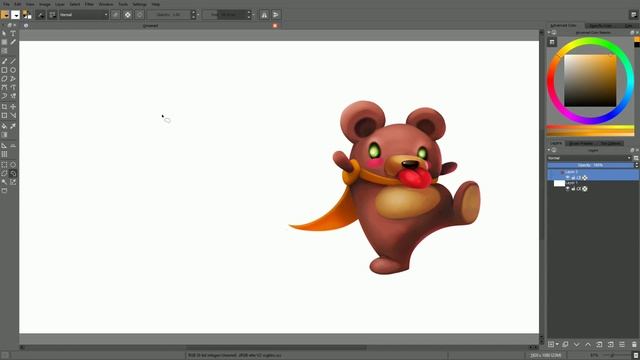Move layer down arrow button

coord(576,344)
